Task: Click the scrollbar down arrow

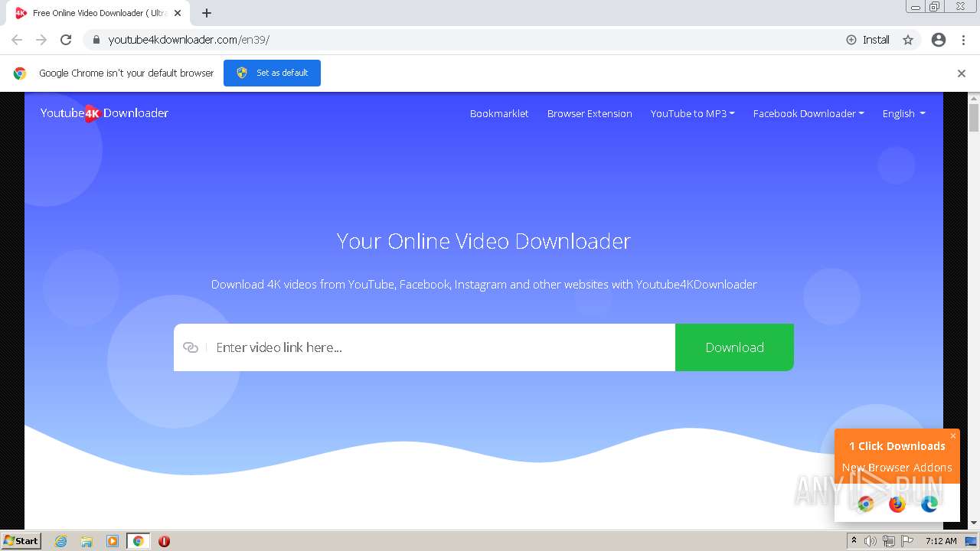Action: point(974,523)
